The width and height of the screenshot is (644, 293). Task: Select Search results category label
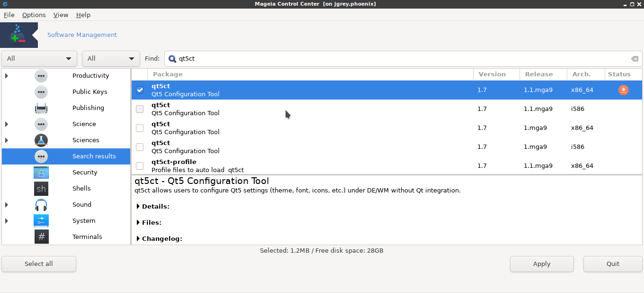pyautogui.click(x=94, y=156)
